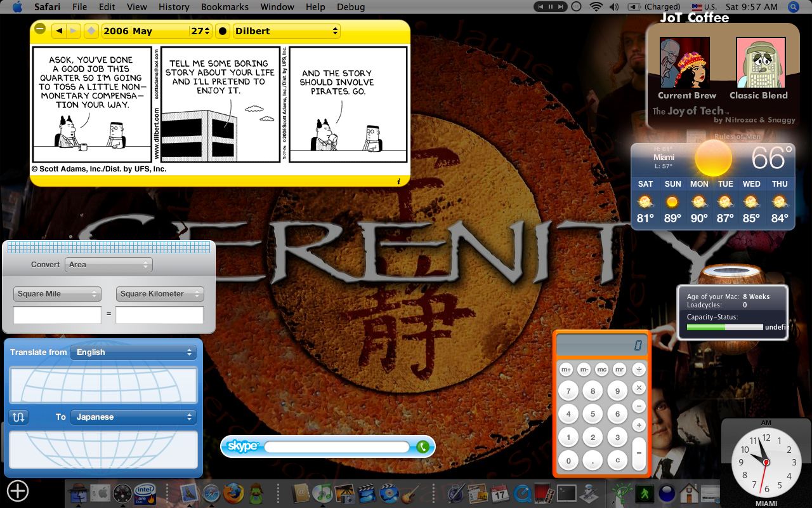Screen dimensions: 812x508
Task: Select Current Brew comic thumbnail
Action: pos(684,63)
